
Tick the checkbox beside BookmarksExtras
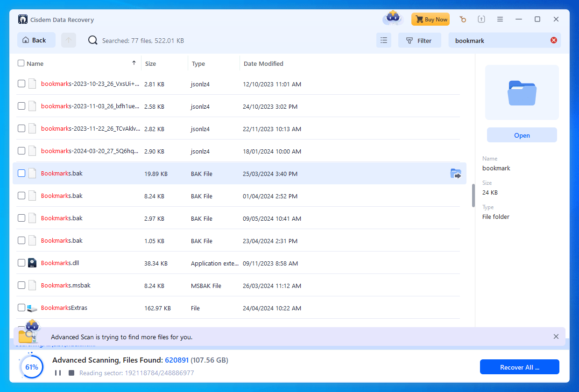(x=21, y=308)
